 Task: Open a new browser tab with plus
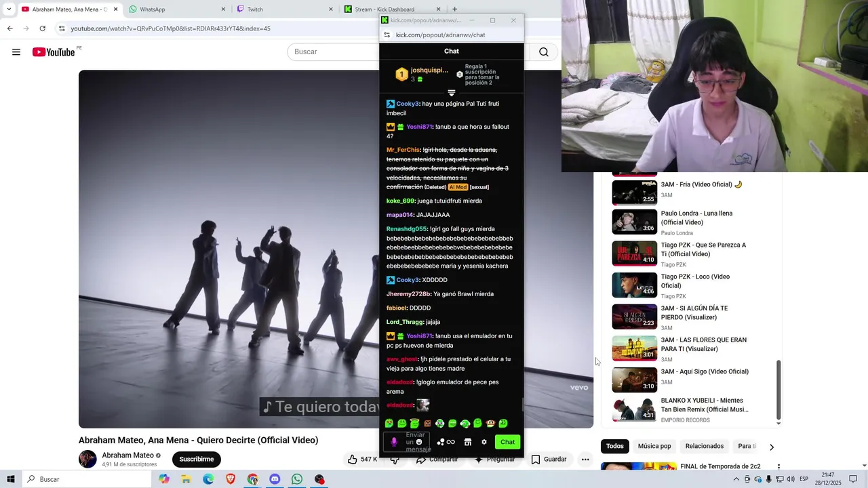[x=454, y=9]
